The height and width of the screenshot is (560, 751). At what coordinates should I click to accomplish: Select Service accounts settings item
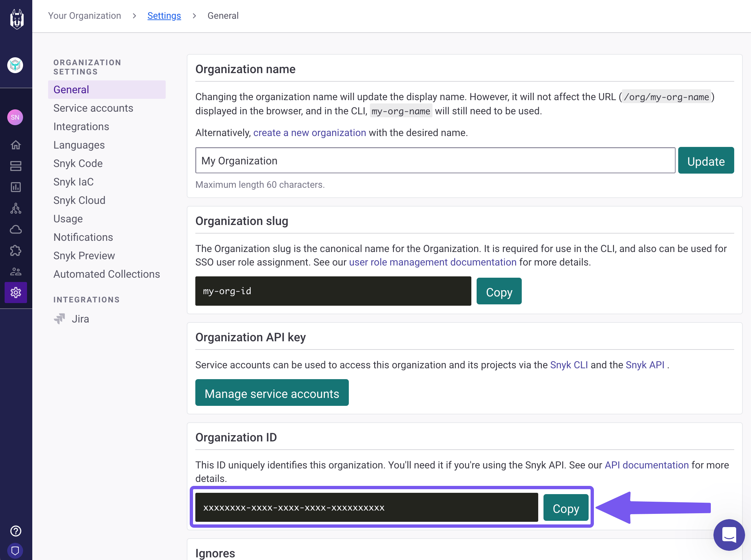click(93, 108)
